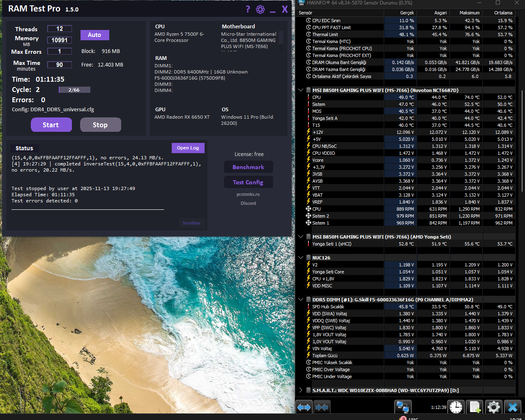Click drive icon beside S.M.A.R.T. header
The width and height of the screenshot is (525, 420).
[x=309, y=390]
